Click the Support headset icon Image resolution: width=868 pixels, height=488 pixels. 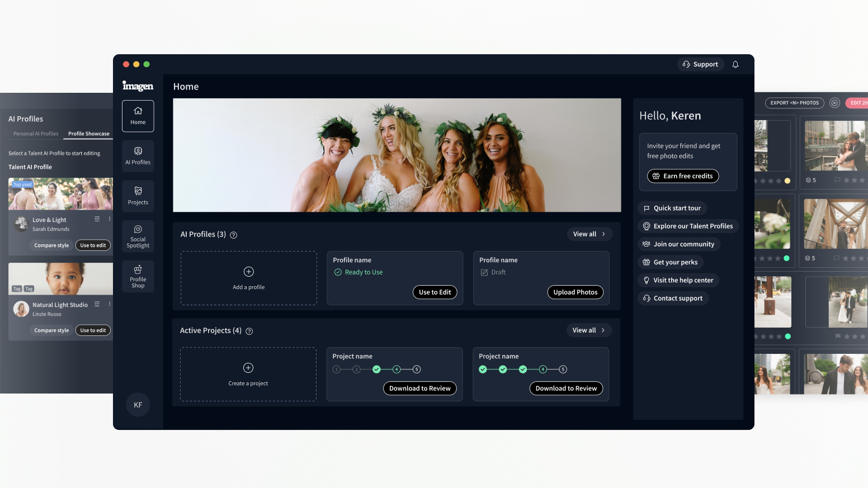pyautogui.click(x=686, y=64)
